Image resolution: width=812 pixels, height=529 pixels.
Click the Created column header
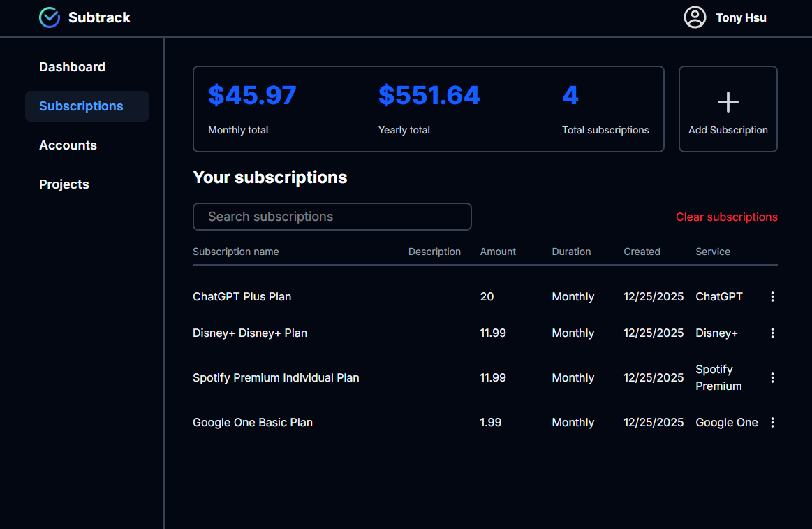(642, 252)
